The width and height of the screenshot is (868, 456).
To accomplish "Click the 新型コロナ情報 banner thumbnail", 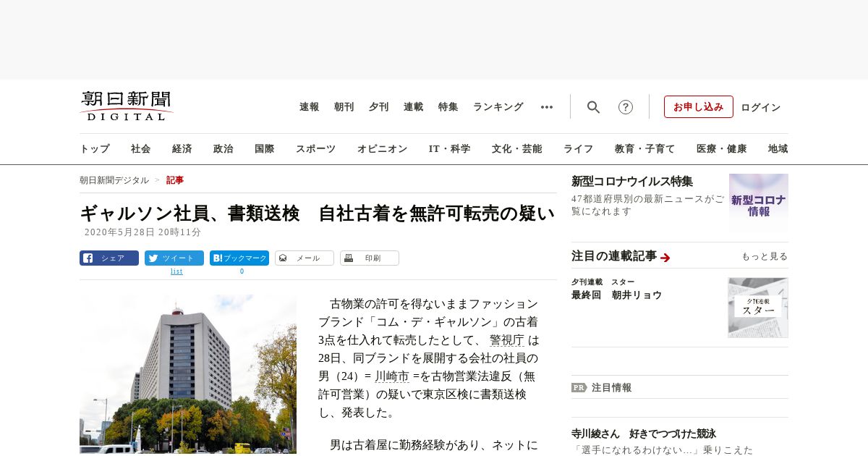I will tap(759, 203).
